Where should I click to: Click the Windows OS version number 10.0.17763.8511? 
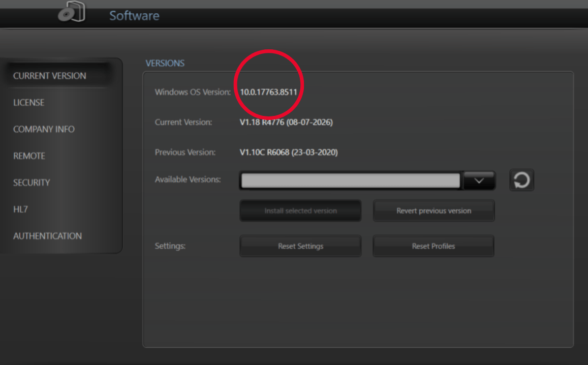pos(268,92)
